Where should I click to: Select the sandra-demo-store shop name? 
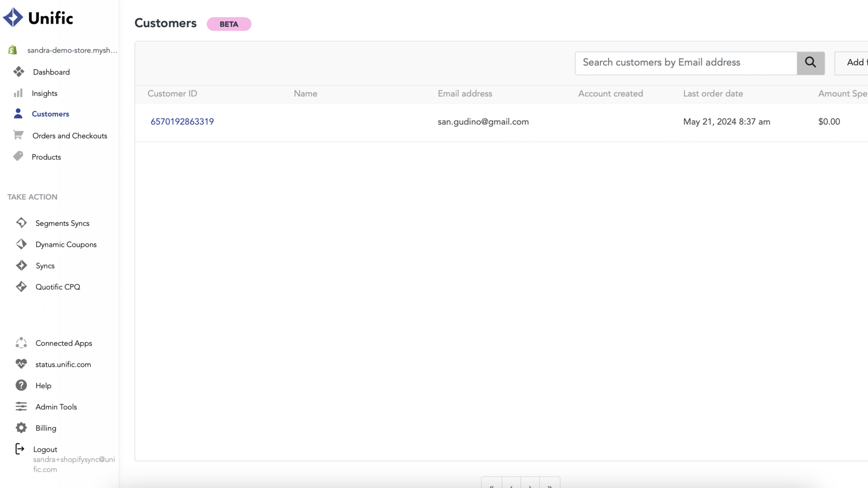[72, 51]
